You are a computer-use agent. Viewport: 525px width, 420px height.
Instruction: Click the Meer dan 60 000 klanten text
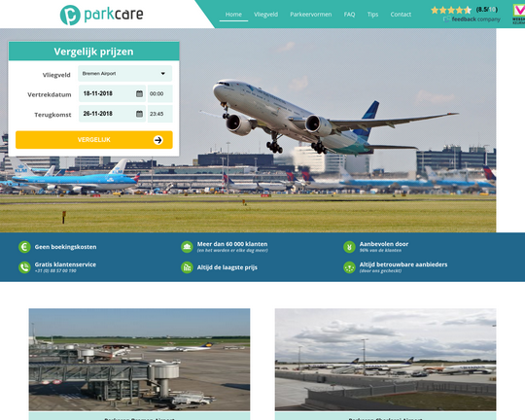point(232,244)
